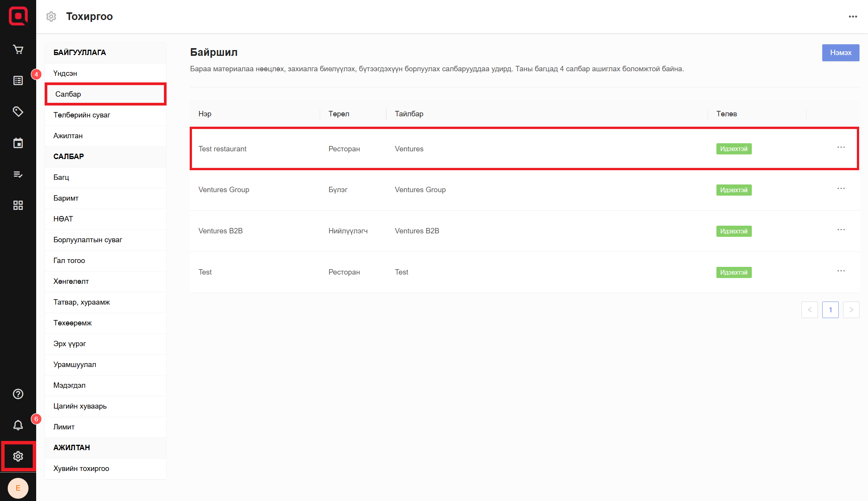Open the user avatar E
The width and height of the screenshot is (868, 501).
pyautogui.click(x=18, y=488)
